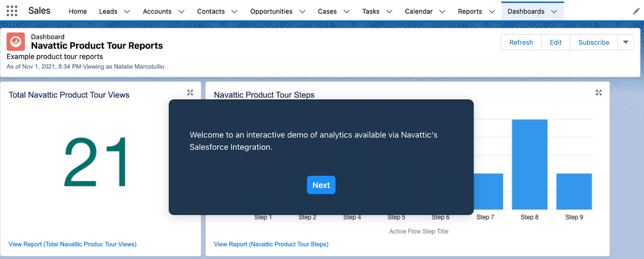Click the 'Step 1' axis label
Viewport: 644px width, 259px height.
pos(263,217)
